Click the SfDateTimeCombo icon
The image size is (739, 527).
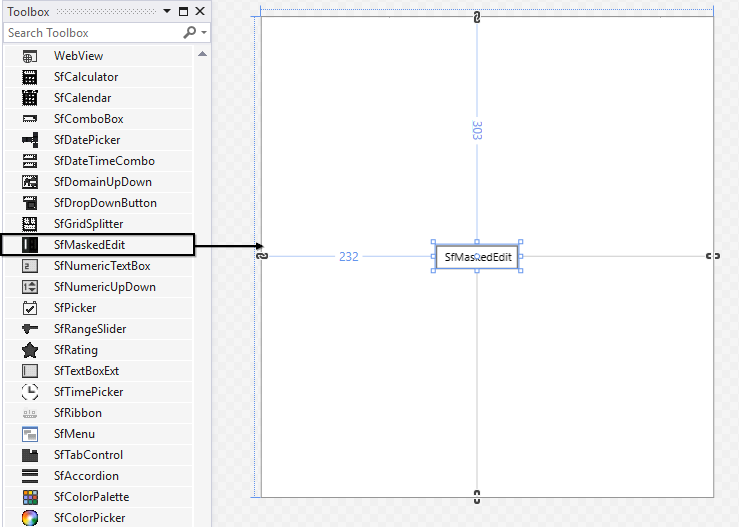(30, 161)
